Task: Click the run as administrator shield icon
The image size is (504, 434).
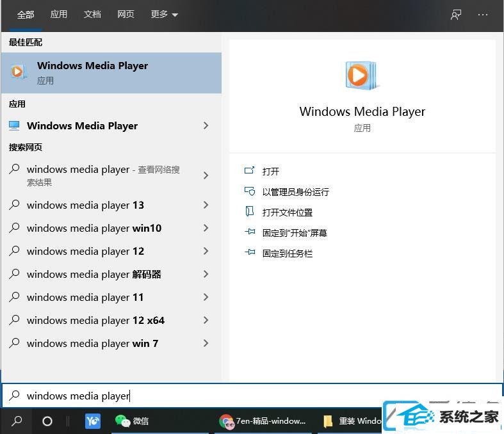Action: coord(250,191)
